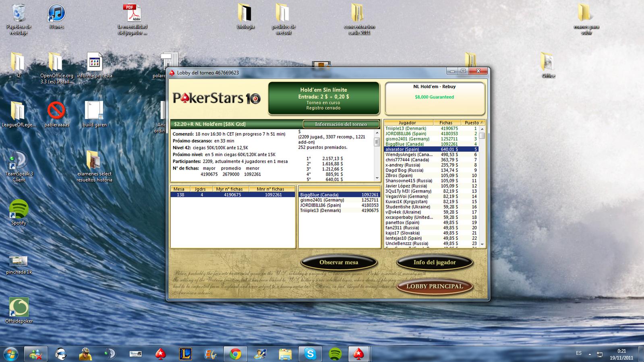
Task: Open the Windows Start menu
Action: (x=11, y=354)
